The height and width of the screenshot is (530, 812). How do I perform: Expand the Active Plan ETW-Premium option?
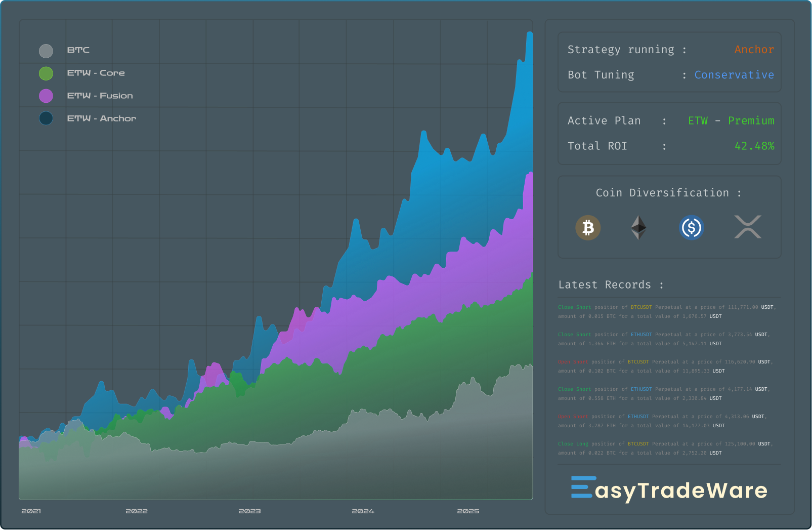731,120
